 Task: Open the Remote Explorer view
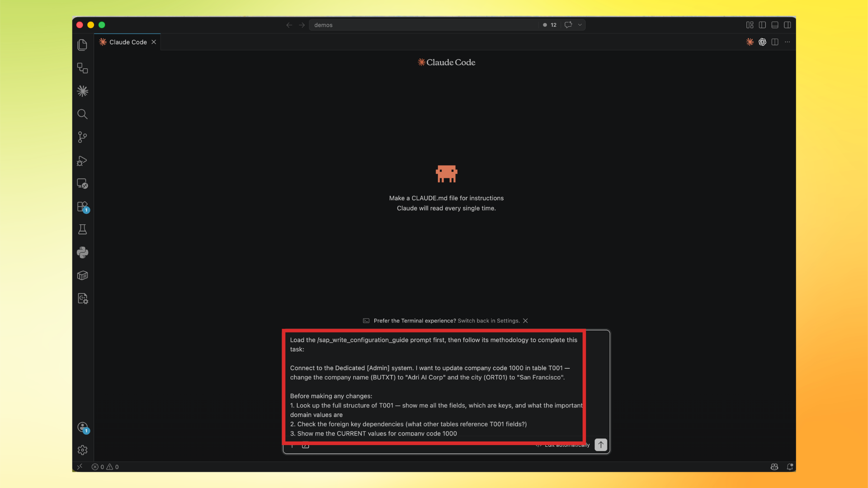(x=82, y=183)
